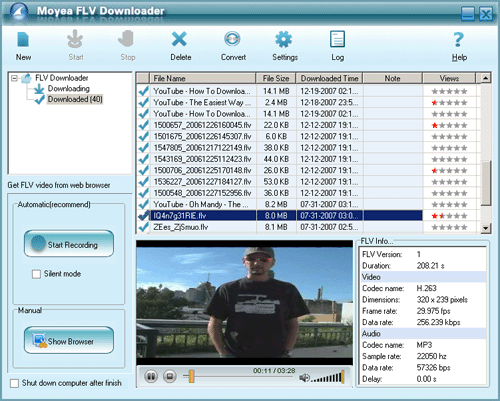The image size is (500, 401).
Task: Click the Views column header
Action: (x=449, y=78)
